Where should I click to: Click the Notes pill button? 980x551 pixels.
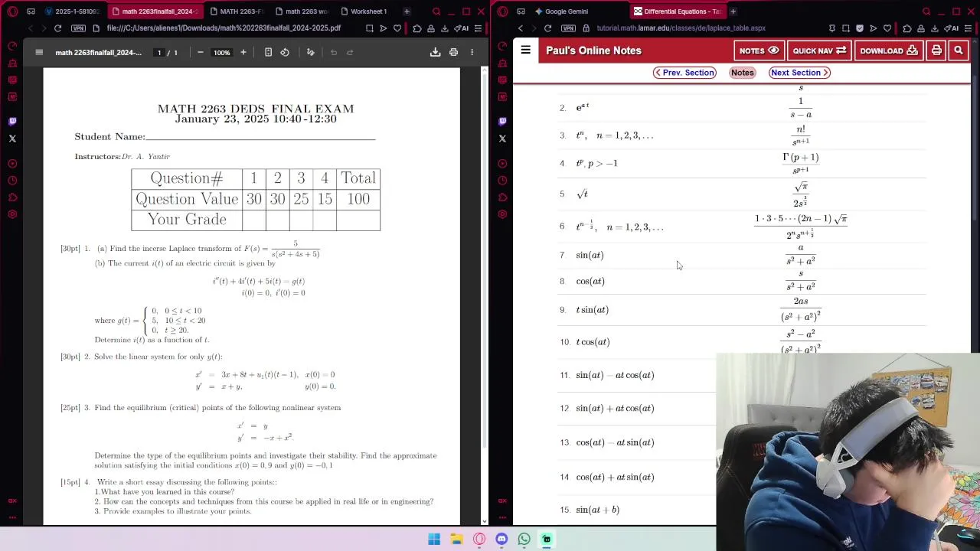(743, 73)
